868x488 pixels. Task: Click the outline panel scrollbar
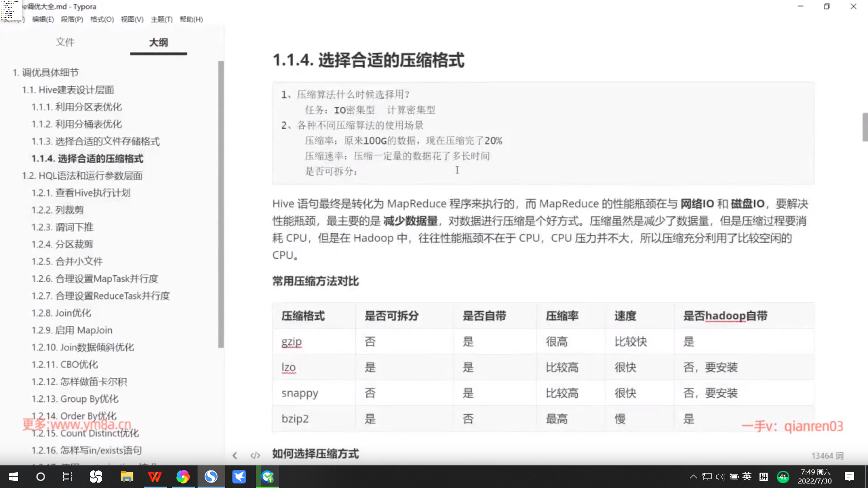click(221, 203)
